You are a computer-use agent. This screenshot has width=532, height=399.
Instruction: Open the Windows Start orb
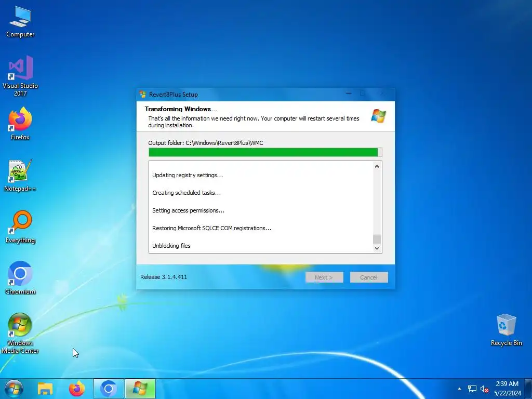pyautogui.click(x=14, y=389)
